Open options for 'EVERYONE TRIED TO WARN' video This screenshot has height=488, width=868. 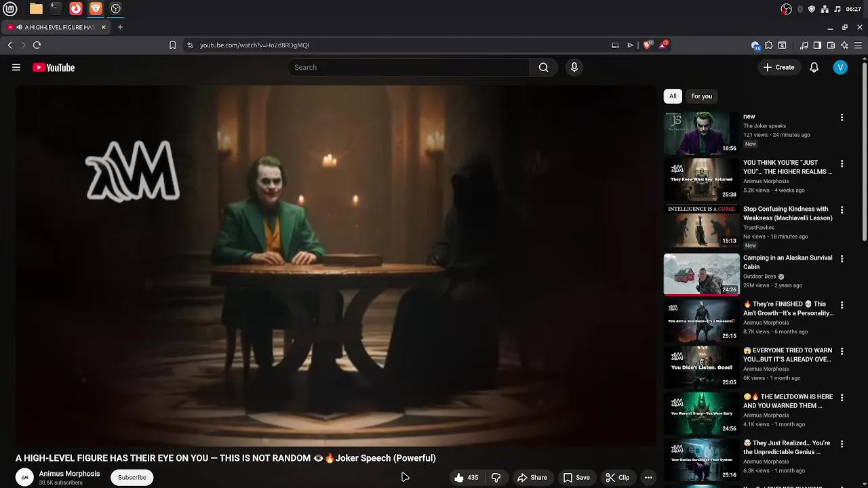point(842,351)
